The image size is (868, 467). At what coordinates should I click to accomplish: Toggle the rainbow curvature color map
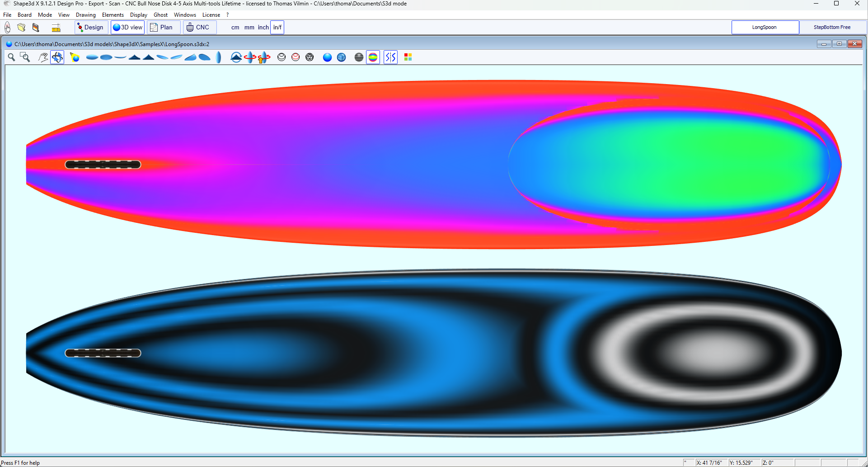(x=373, y=57)
